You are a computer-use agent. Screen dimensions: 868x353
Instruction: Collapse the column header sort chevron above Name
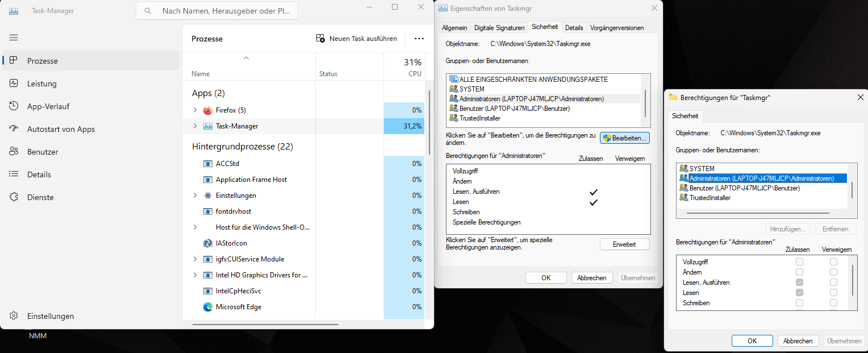(x=246, y=58)
